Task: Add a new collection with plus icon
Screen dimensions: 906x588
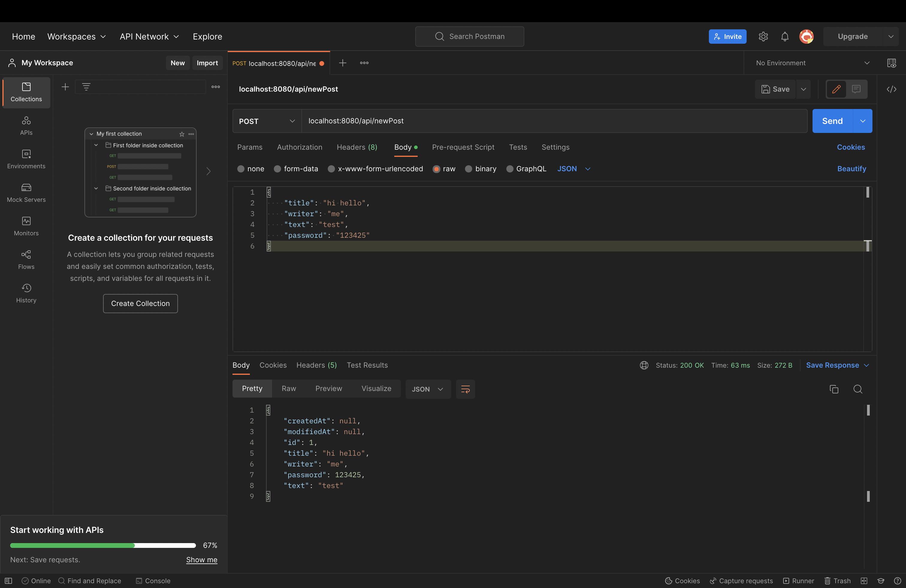Action: (65, 87)
